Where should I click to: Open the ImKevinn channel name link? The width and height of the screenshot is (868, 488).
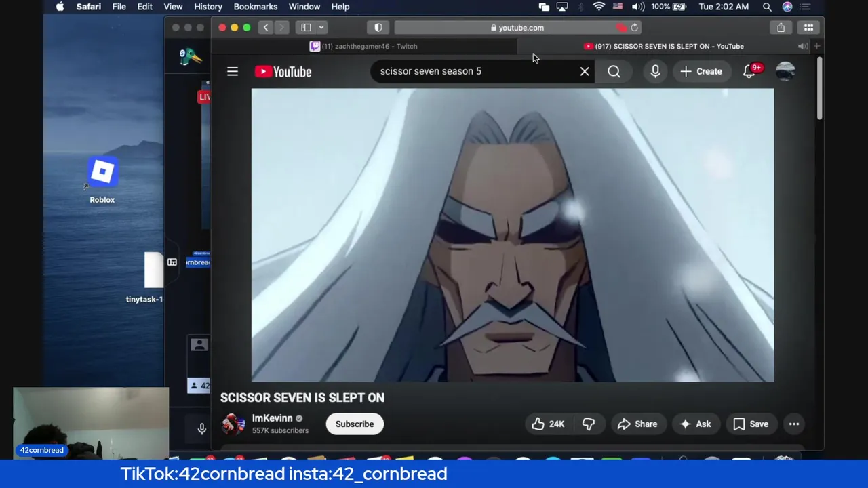click(x=272, y=418)
